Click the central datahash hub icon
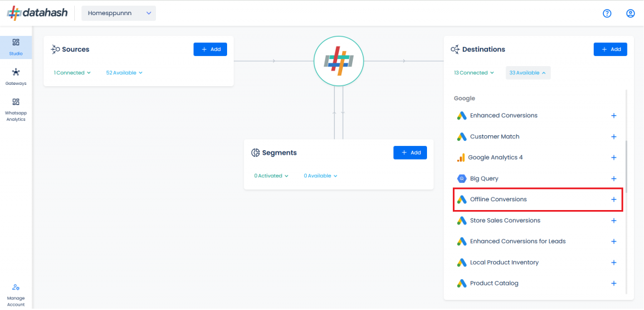 tap(338, 61)
